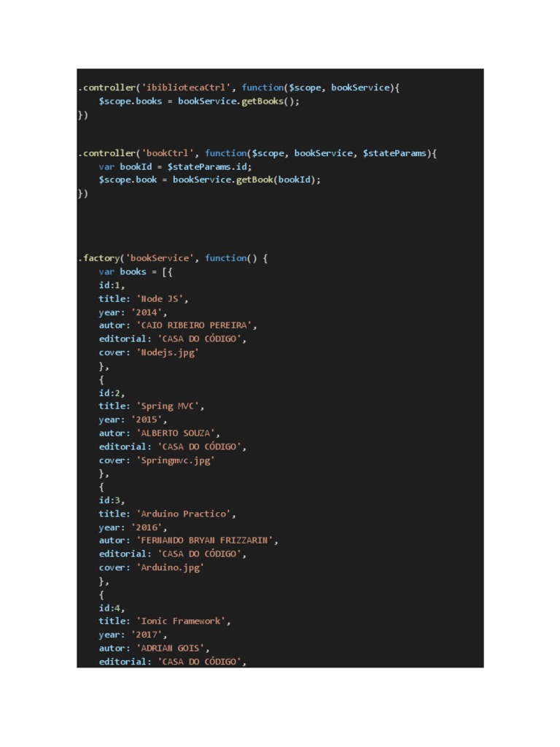Click the 'Nodejs.jpg' cover filename

(x=166, y=352)
